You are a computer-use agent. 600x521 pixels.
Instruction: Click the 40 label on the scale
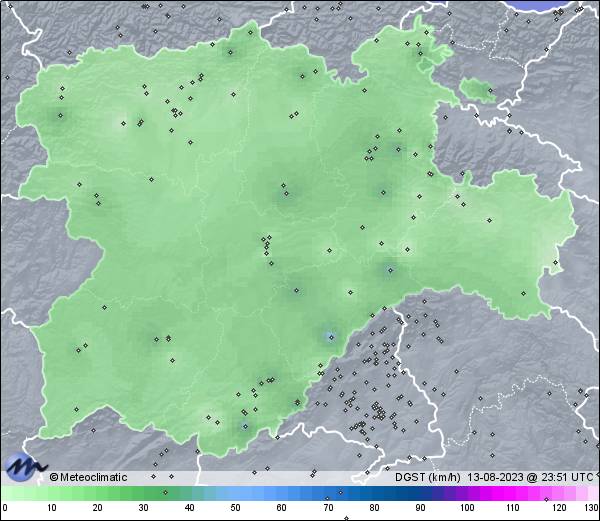pos(190,508)
